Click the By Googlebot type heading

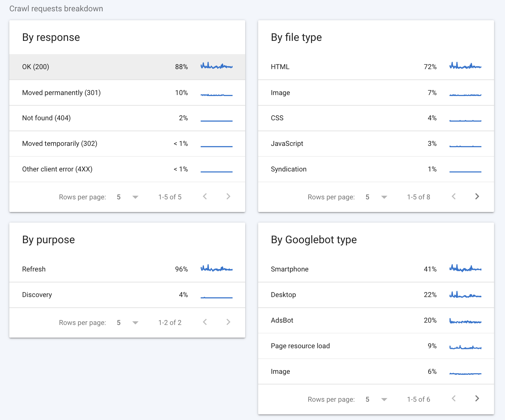[314, 240]
